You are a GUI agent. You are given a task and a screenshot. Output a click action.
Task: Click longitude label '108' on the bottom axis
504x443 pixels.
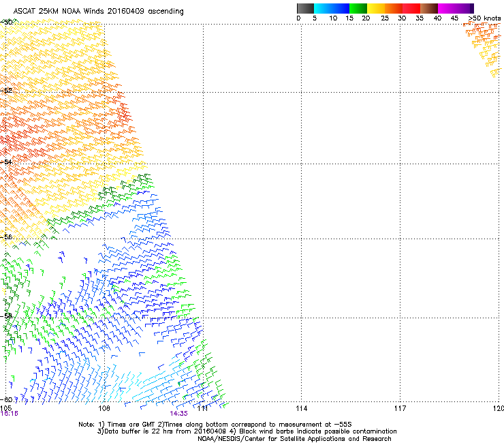pos(104,408)
